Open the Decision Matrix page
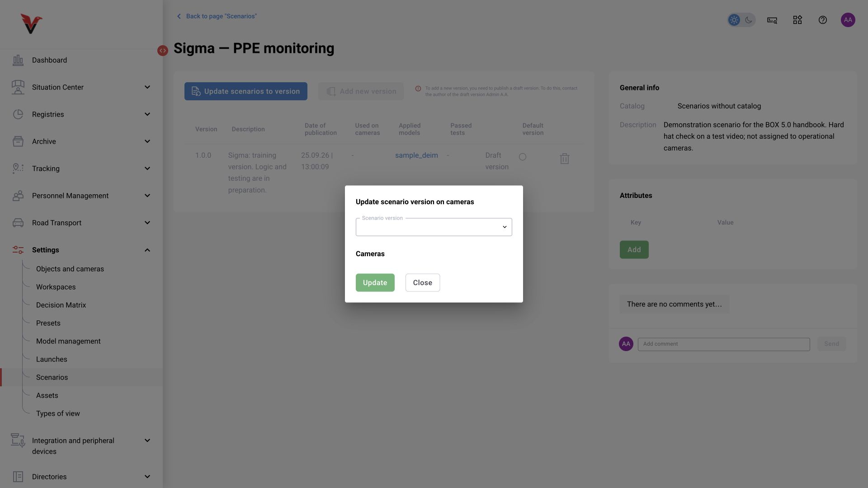The width and height of the screenshot is (868, 488). [61, 305]
